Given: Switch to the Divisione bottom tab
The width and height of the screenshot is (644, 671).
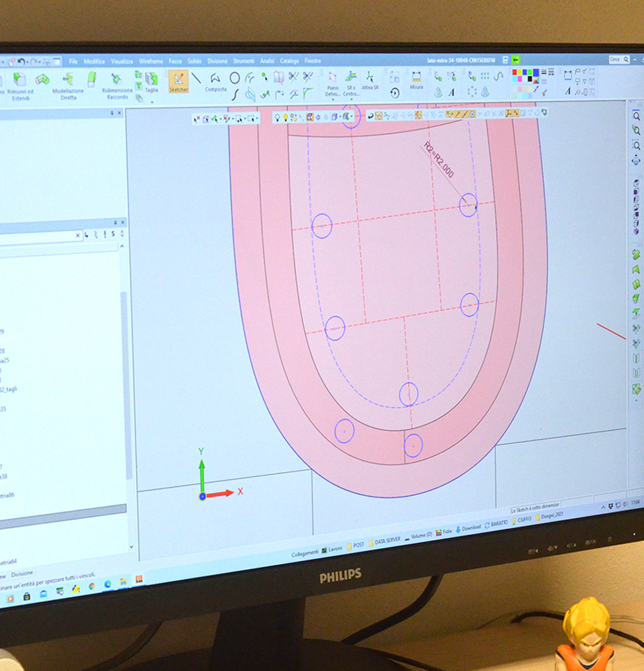Looking at the screenshot, I should (x=21, y=574).
